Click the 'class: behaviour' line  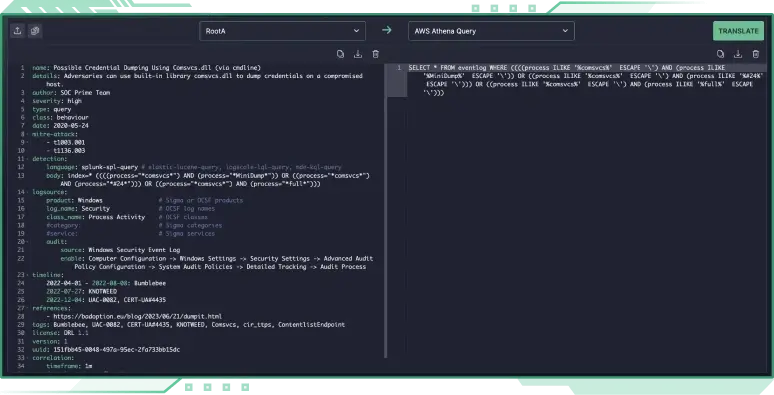coord(60,118)
